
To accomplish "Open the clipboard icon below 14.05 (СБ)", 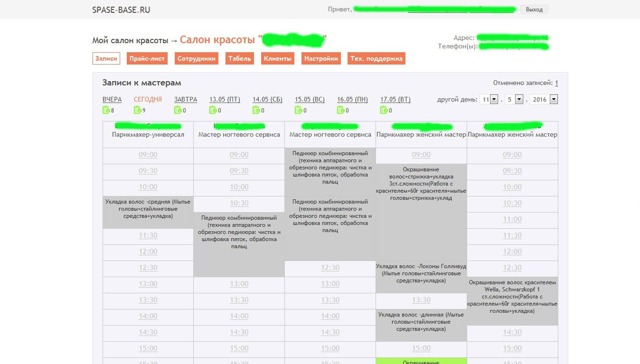I will click(256, 110).
